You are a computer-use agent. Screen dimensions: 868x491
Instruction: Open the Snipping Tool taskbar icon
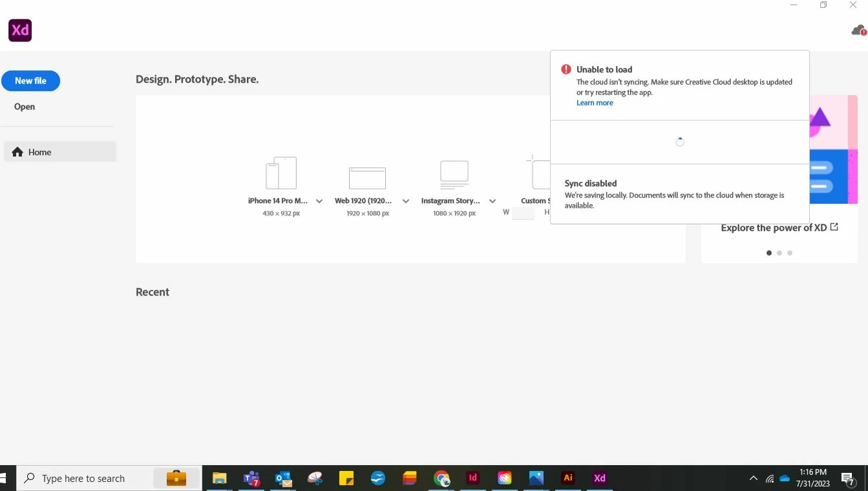315,478
